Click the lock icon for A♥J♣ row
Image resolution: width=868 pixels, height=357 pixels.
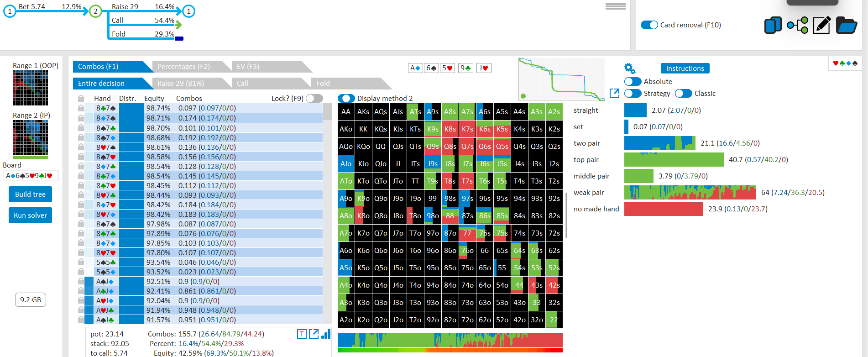[x=81, y=310]
